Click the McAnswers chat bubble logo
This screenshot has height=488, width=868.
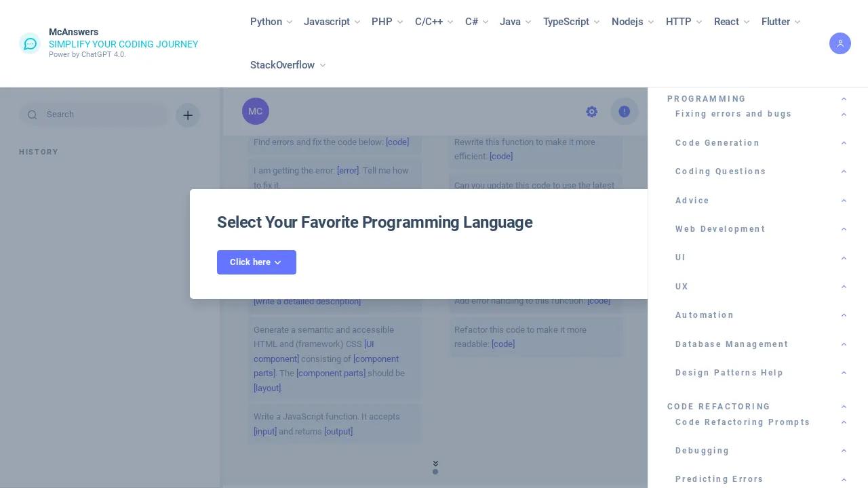(x=30, y=43)
